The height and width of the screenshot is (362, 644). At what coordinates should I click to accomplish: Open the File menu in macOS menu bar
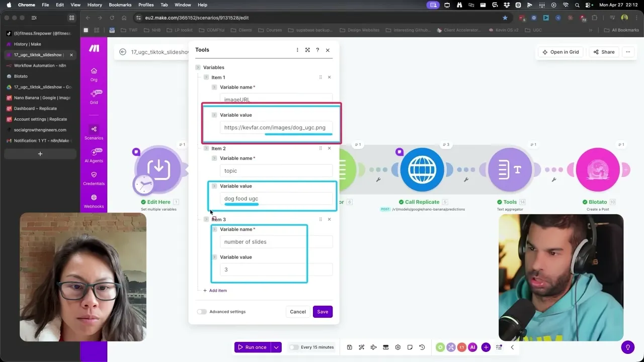click(x=45, y=5)
